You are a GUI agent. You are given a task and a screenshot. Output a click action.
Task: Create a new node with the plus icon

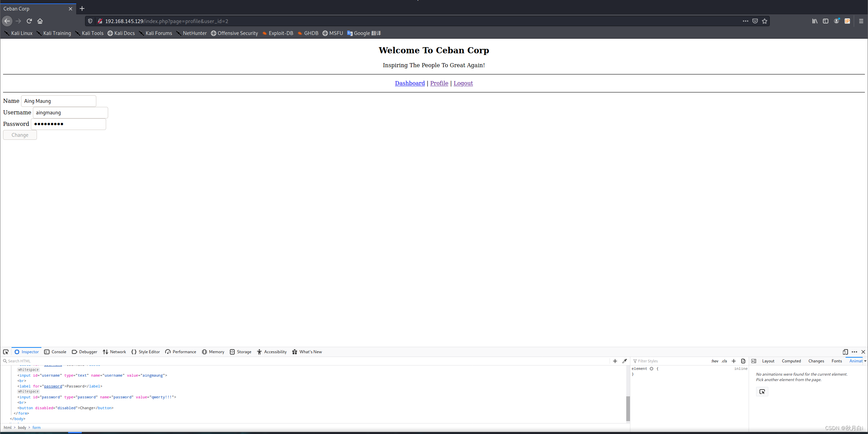[615, 361]
